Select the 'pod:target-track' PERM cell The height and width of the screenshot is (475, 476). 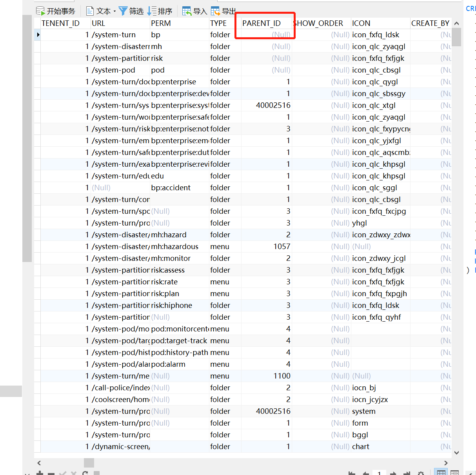pos(180,340)
